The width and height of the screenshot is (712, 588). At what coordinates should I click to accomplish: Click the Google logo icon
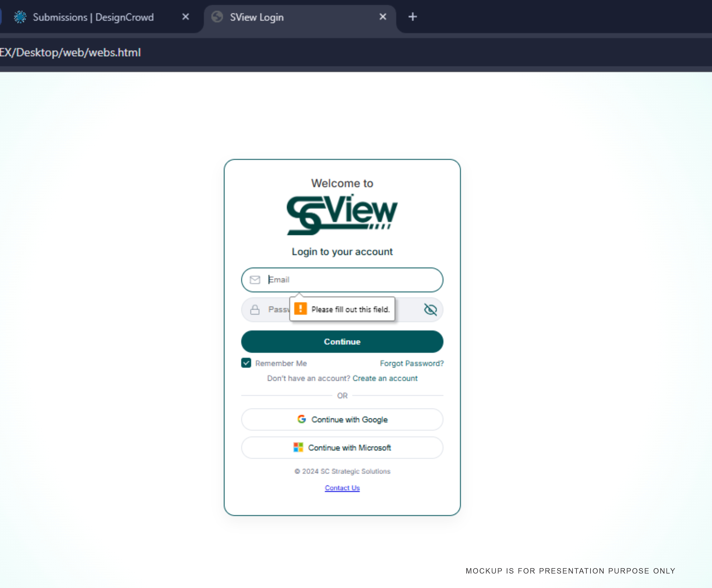coord(302,419)
